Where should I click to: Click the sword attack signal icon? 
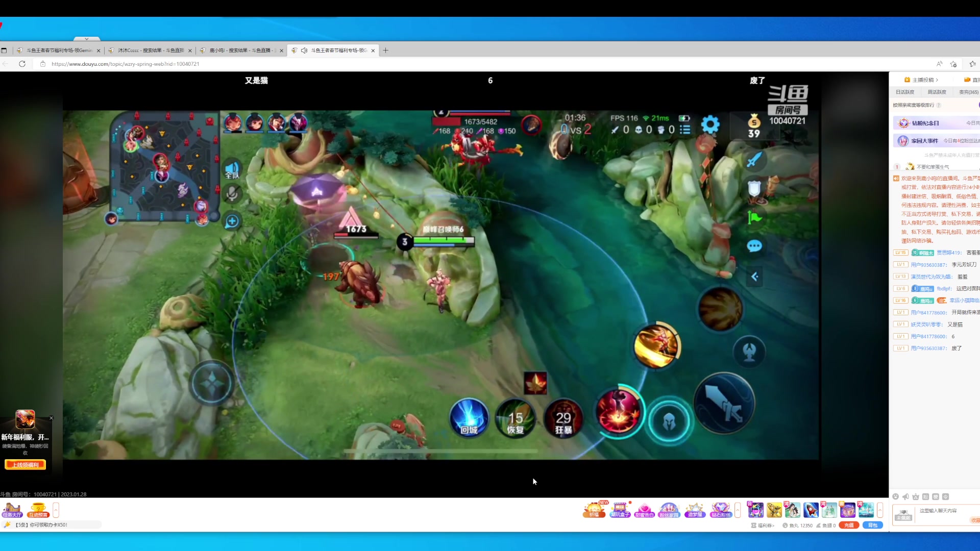click(x=754, y=160)
